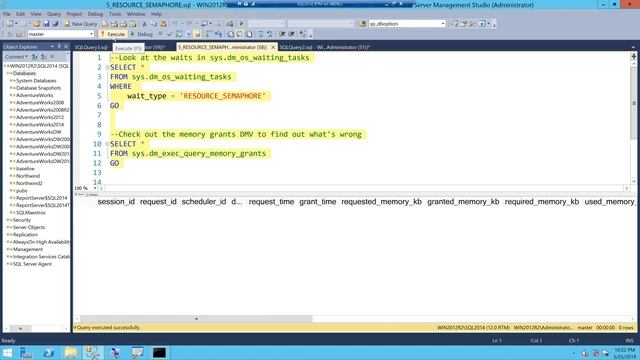This screenshot has width=640, height=360.
Task: Select the baseline database
Action: click(x=25, y=169)
